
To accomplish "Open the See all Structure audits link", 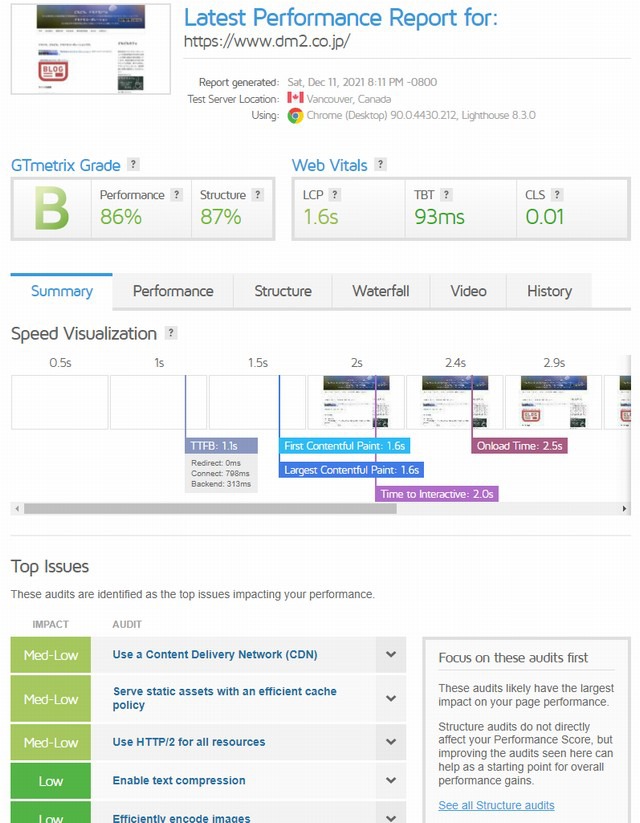I will 496,805.
